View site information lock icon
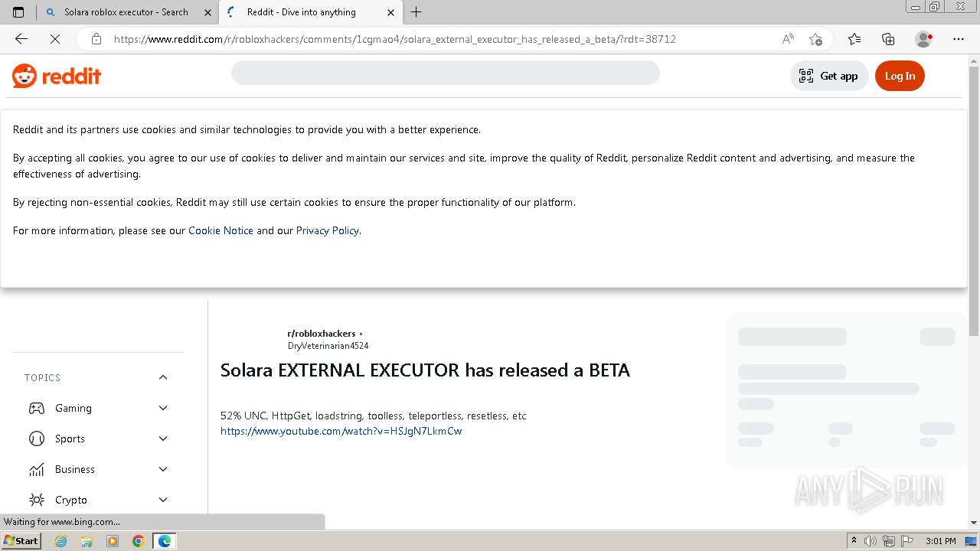 [x=96, y=39]
